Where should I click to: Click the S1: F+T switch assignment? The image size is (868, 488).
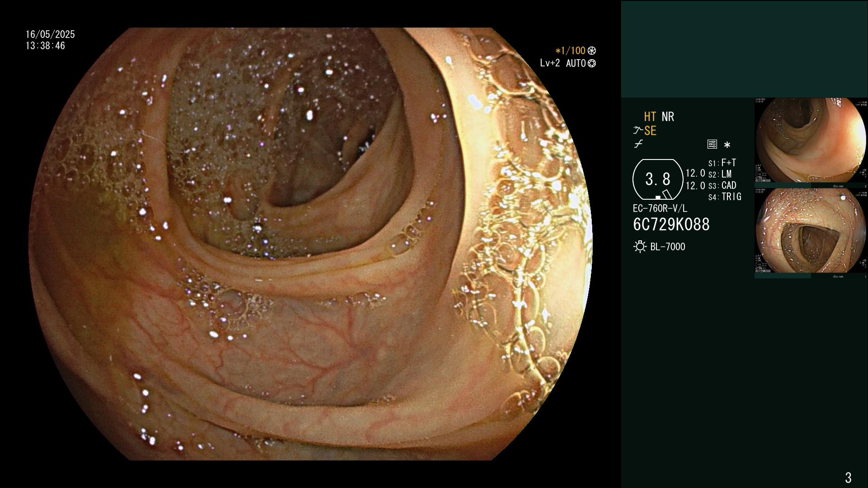click(x=722, y=163)
